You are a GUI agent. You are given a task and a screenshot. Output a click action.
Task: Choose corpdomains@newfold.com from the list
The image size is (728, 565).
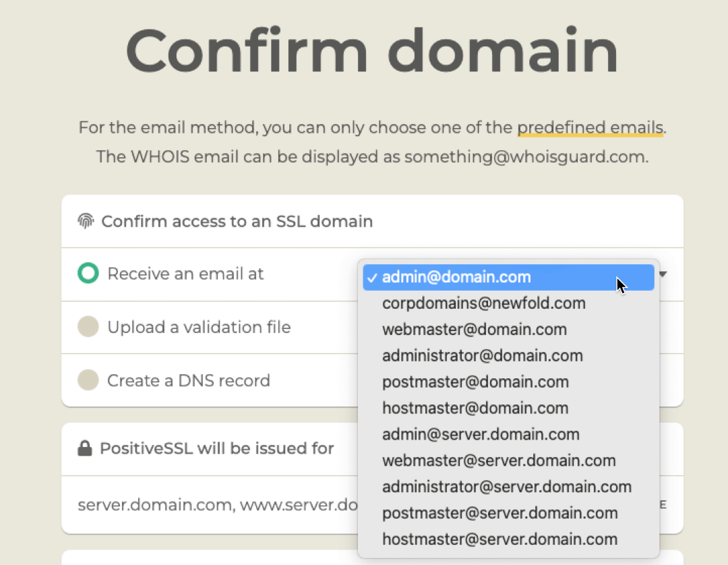point(508,303)
